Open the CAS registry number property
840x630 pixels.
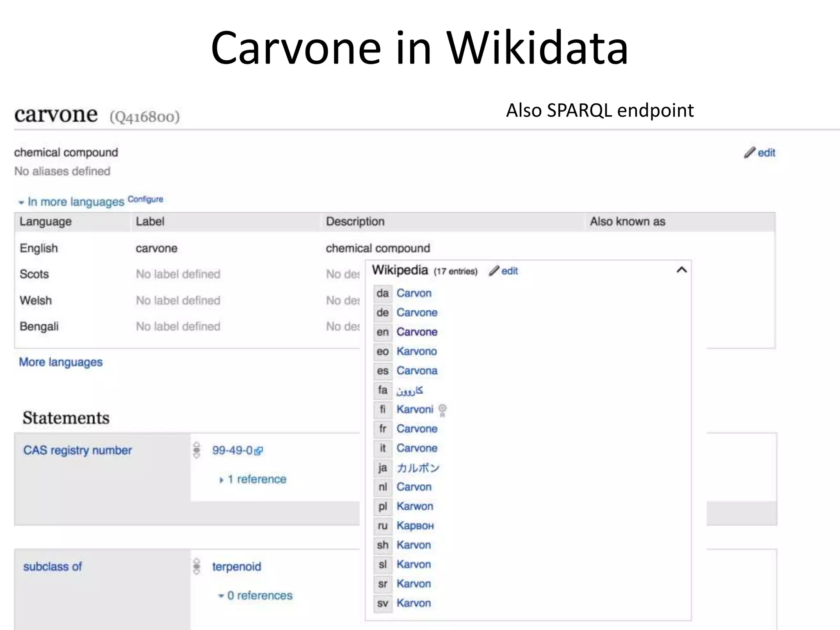click(x=78, y=450)
